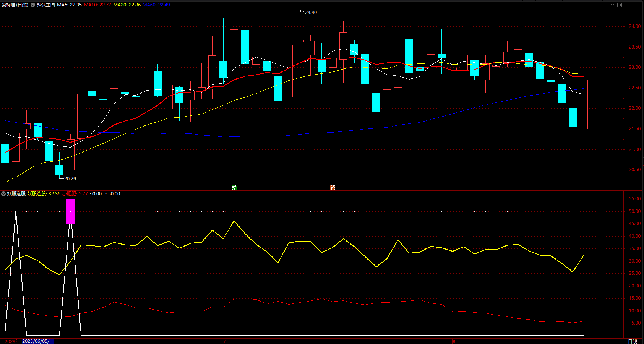Click the 55.00 indicator axis label

click(x=634, y=199)
